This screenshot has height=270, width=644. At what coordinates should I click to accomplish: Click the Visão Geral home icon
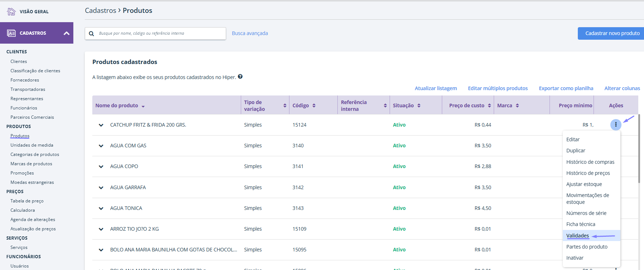pos(11,11)
